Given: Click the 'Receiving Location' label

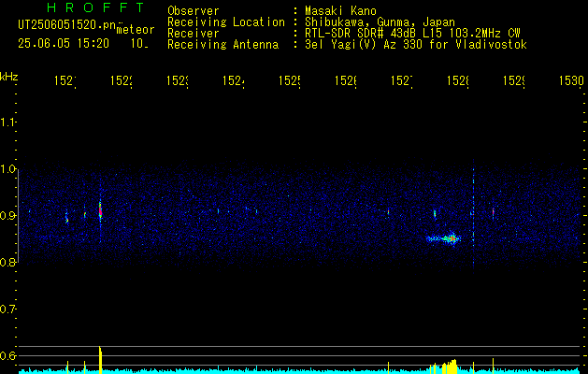Looking at the screenshot, I should coord(226,22).
